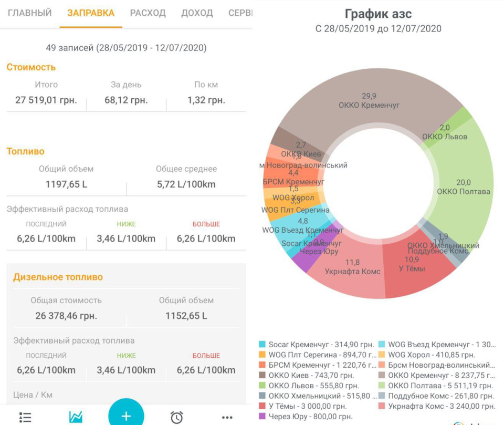Open the ГЛАВНЫЙ tab
Viewport: 504px width, 425px height.
pyautogui.click(x=29, y=13)
